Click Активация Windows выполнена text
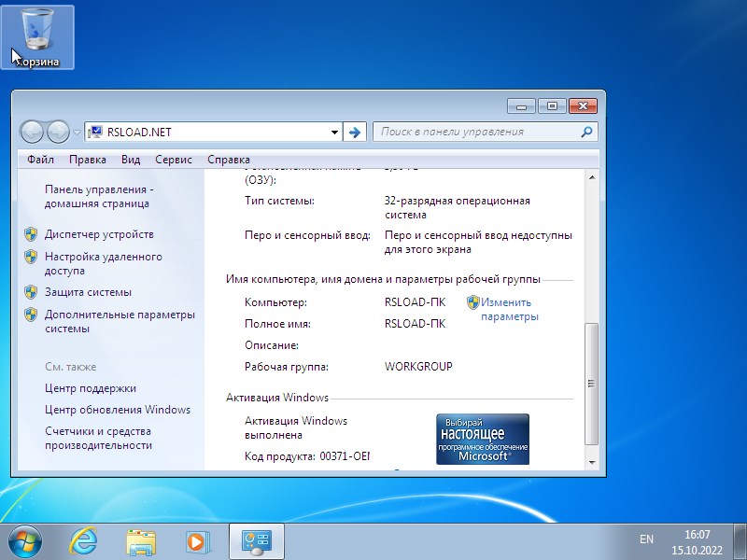Screen dimensions: 747x560 (296, 427)
